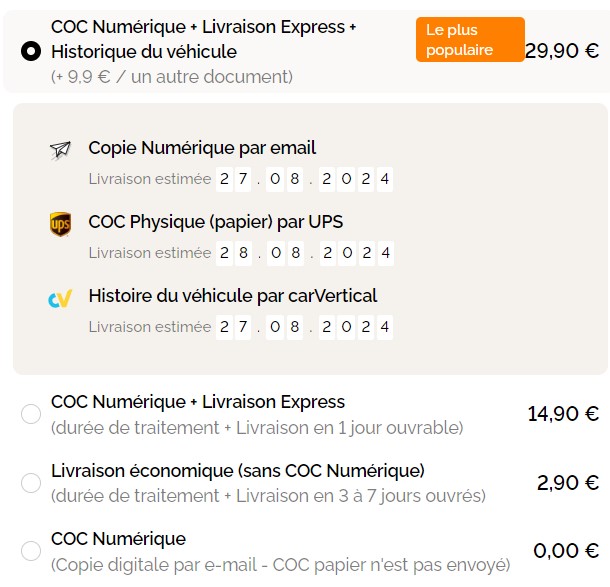The image size is (610, 587).
Task: Click the 14,90 € price
Action: (x=563, y=414)
